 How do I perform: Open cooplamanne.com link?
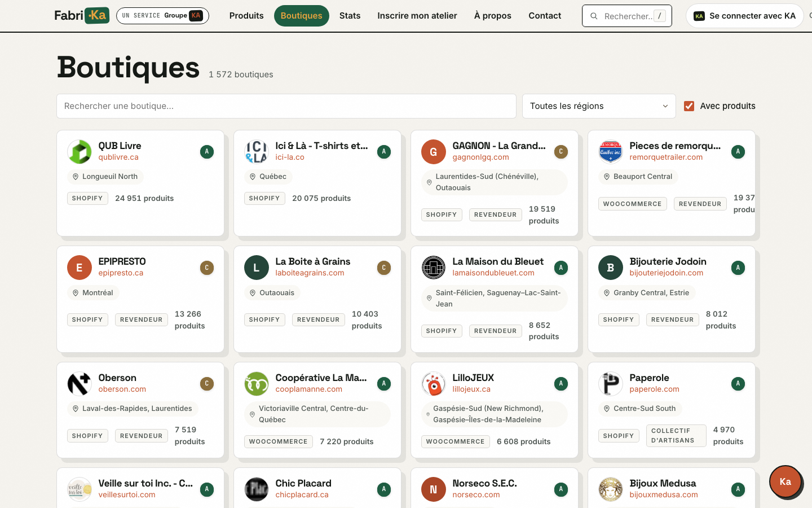pyautogui.click(x=309, y=389)
